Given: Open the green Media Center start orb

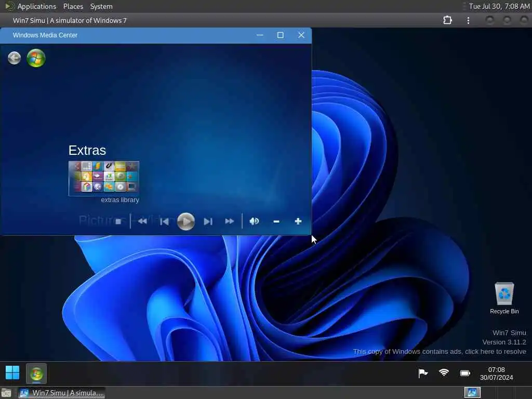Looking at the screenshot, I should [x=36, y=58].
